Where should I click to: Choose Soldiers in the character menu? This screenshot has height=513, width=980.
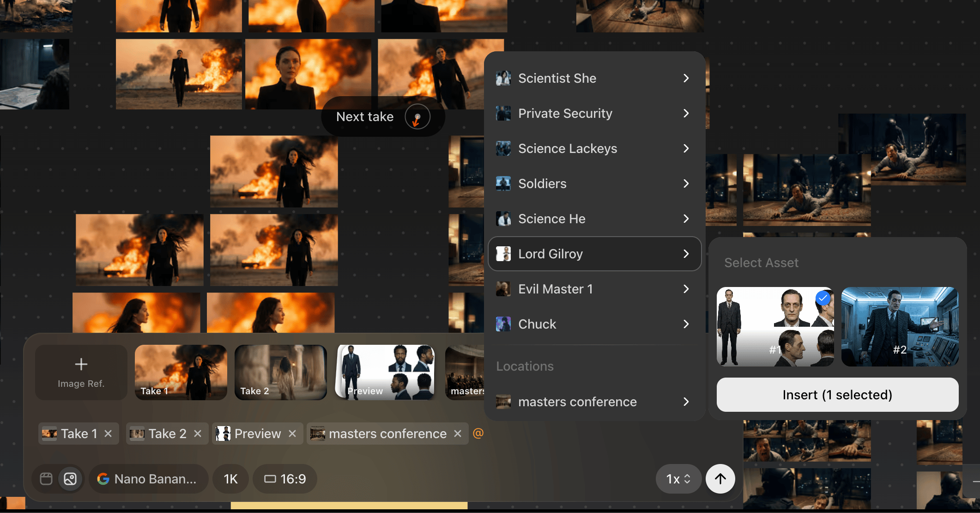coord(595,184)
